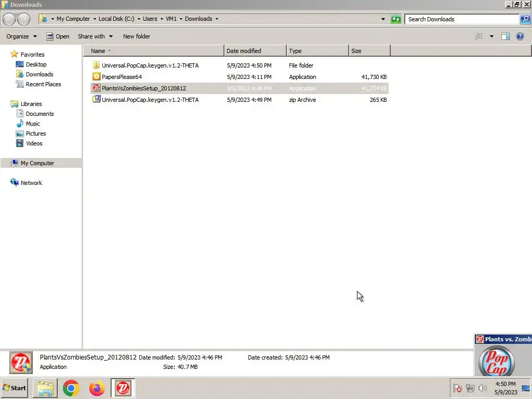Sort by the Name column header
The width and height of the screenshot is (532, 399).
[x=154, y=51]
